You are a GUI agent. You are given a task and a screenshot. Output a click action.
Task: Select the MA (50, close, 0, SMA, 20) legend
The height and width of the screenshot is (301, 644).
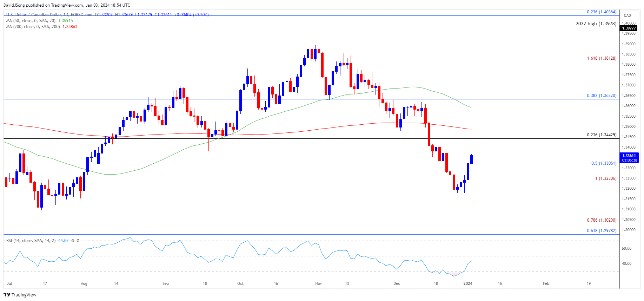[x=31, y=21]
